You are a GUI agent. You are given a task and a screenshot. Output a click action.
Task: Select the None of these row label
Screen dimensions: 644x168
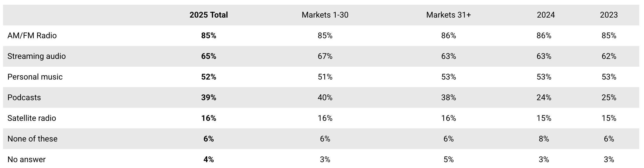(x=32, y=139)
